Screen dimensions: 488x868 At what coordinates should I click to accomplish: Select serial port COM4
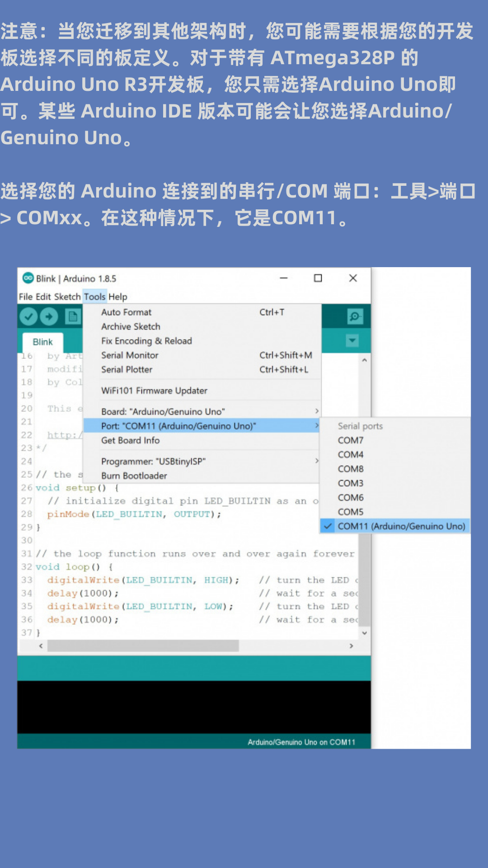(395, 454)
